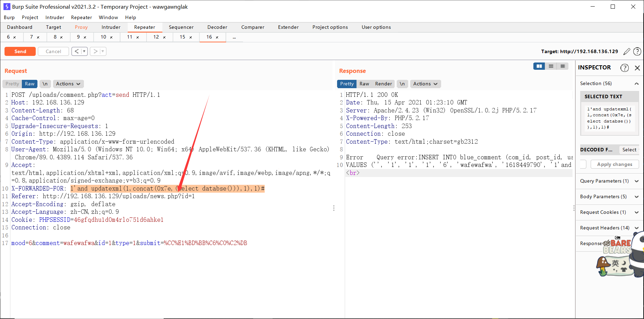Open the forward history dropdown arrow
644x319 pixels.
coord(103,51)
